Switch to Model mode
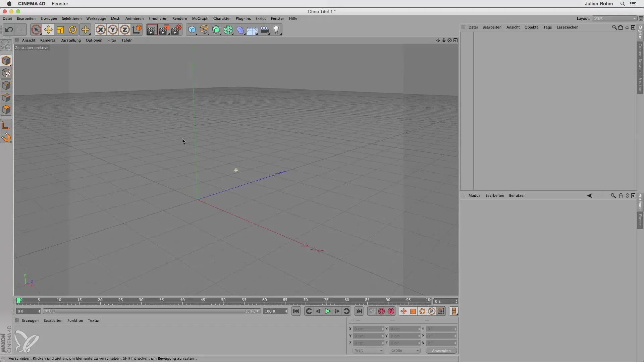The image size is (644, 362). click(x=6, y=61)
